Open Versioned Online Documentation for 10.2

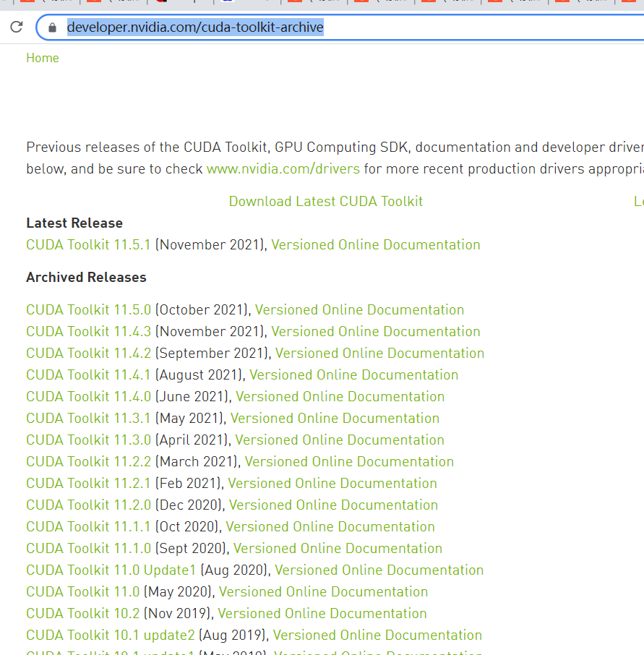322,614
